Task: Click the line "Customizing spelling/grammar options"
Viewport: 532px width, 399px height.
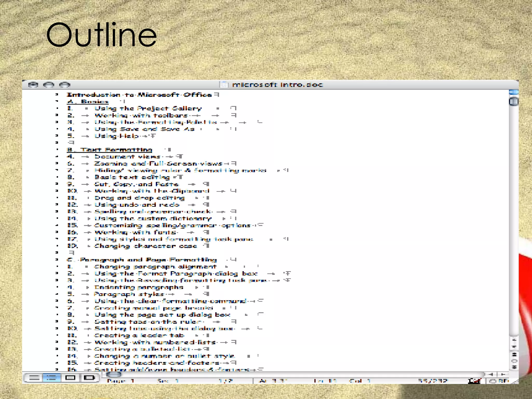Action: coord(172,225)
